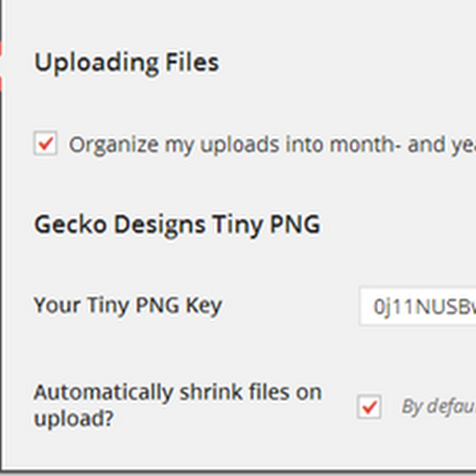Click the word 'shrink' in the label
This screenshot has height=476, width=476.
(211, 392)
